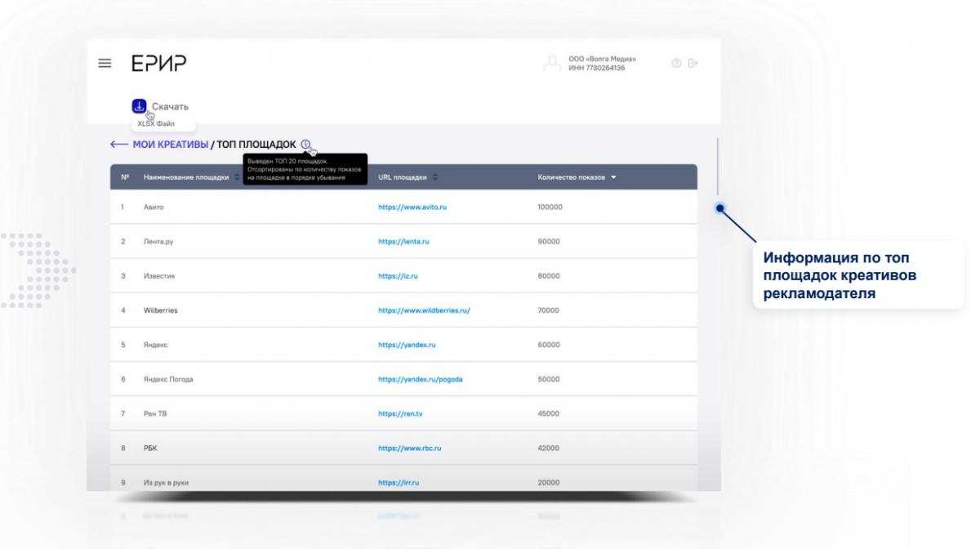980x549 pixels.
Task: Sort by URL площадки column
Action: click(434, 177)
